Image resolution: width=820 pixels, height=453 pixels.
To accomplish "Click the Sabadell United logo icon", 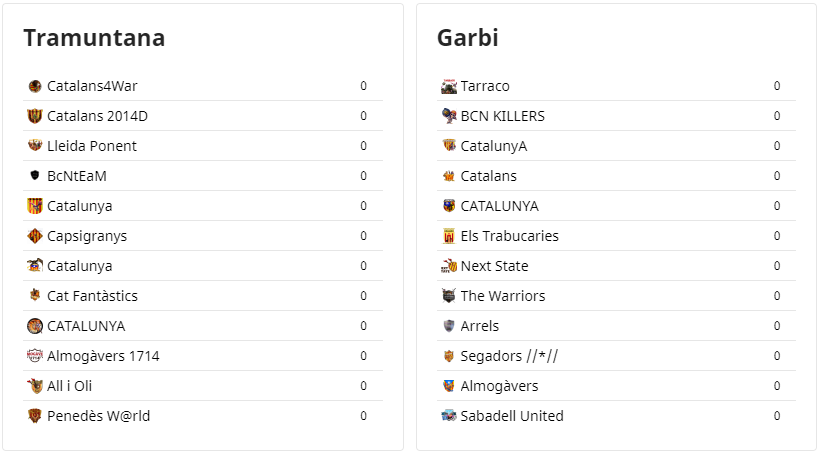I will (x=449, y=416).
